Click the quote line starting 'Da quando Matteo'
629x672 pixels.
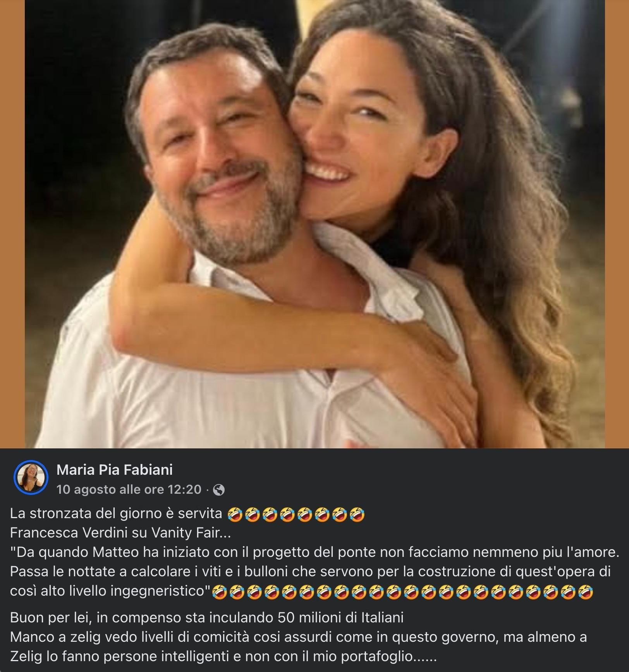point(314,552)
